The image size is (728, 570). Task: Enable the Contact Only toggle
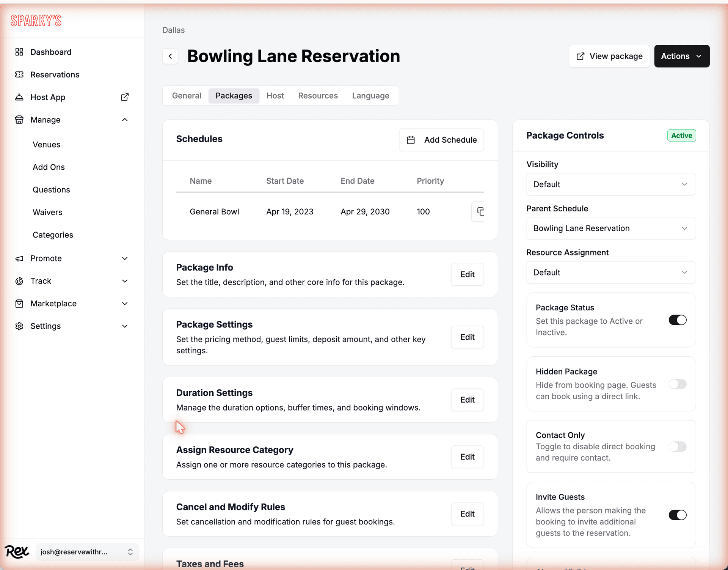click(678, 447)
